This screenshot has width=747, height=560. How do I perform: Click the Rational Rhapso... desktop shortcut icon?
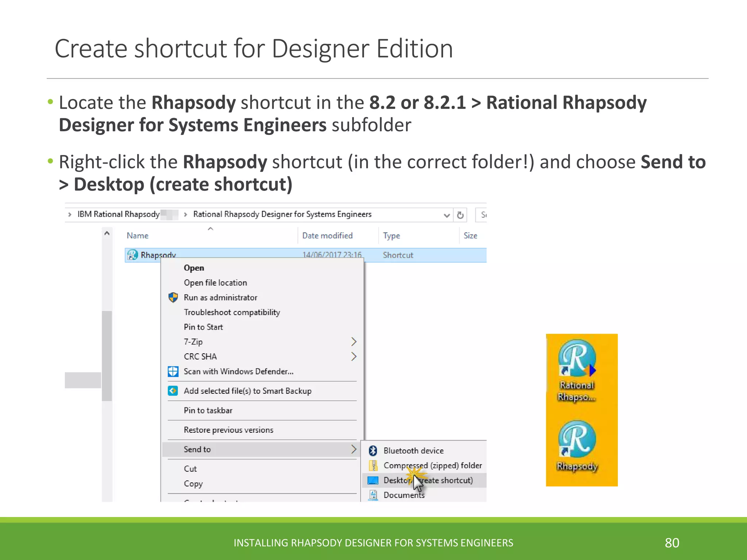(x=577, y=358)
